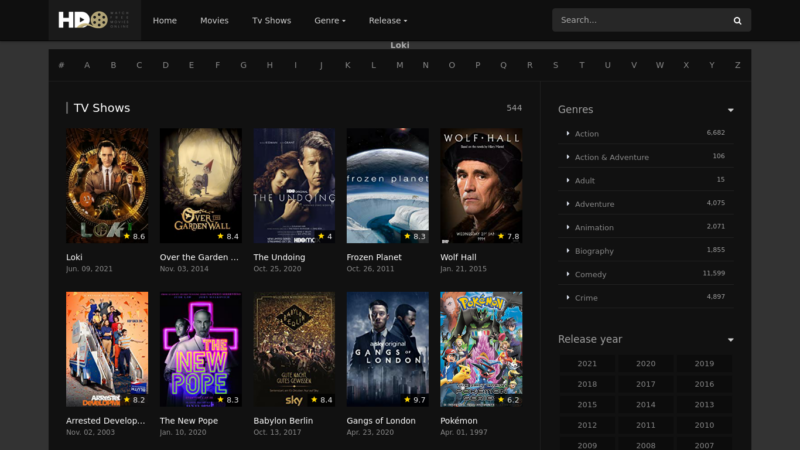Click the Over the Garden ... title
The height and width of the screenshot is (450, 800).
[199, 257]
